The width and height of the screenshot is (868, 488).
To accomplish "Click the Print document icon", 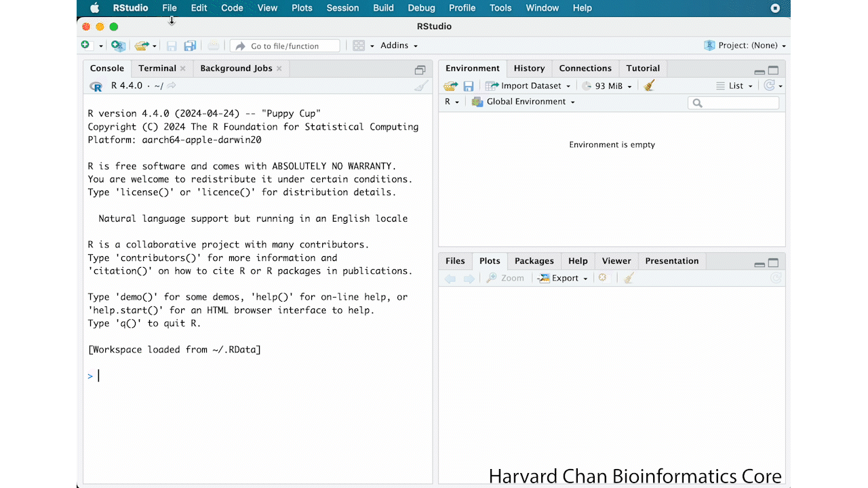I will click(x=214, y=45).
